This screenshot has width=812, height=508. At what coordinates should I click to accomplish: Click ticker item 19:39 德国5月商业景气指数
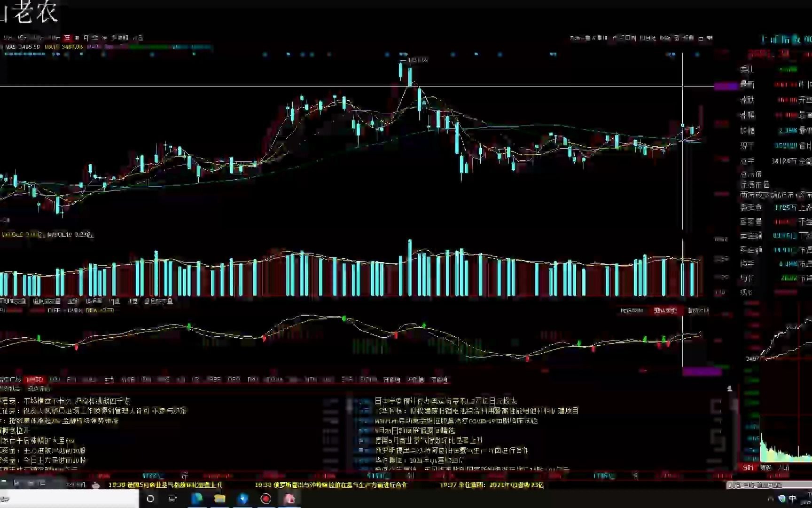tap(165, 484)
